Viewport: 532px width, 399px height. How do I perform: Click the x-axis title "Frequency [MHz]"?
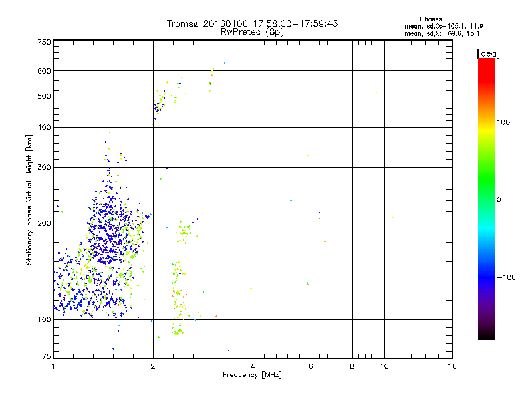(252, 375)
